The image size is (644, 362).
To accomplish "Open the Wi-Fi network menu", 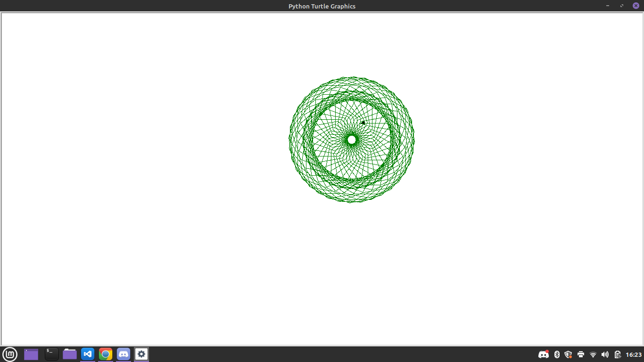I will [593, 354].
